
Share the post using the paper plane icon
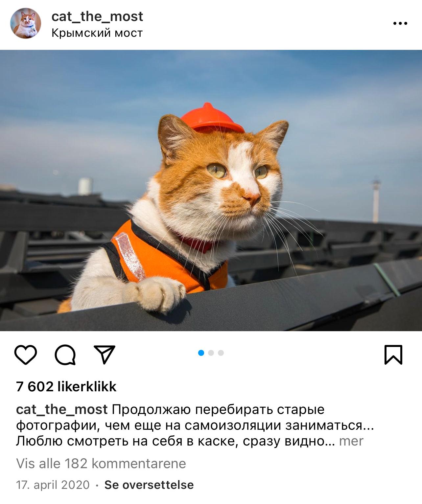click(105, 355)
